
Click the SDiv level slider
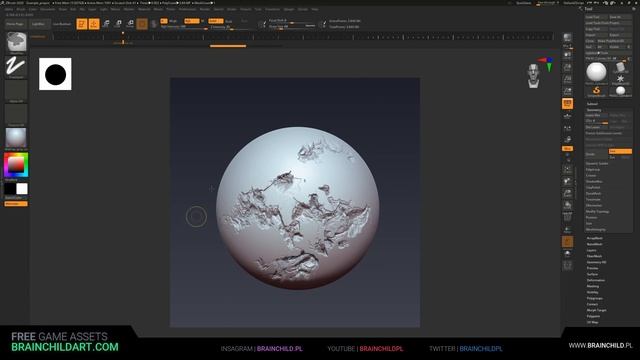[x=597, y=121]
